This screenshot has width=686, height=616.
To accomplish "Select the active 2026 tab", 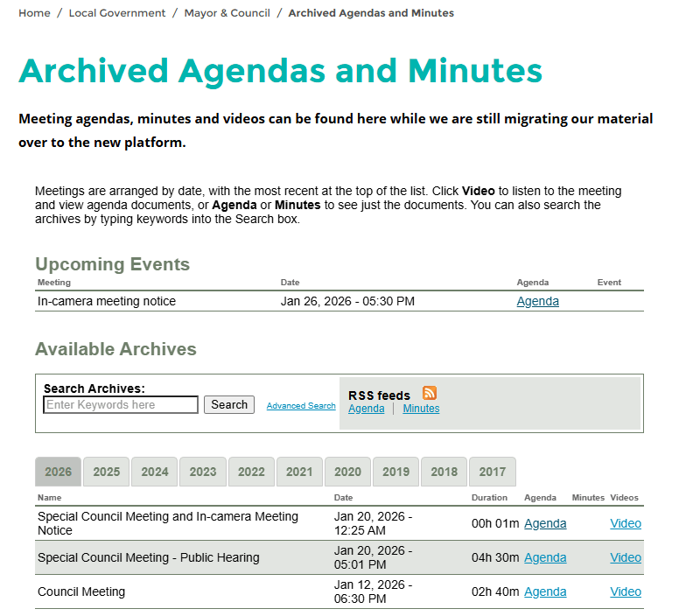I will click(x=59, y=472).
